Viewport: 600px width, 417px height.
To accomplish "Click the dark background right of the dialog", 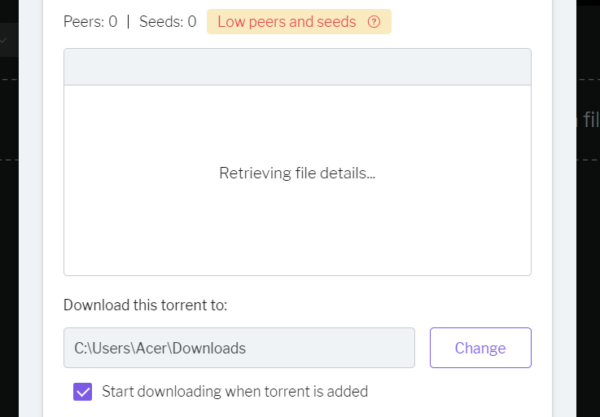I will (x=588, y=268).
